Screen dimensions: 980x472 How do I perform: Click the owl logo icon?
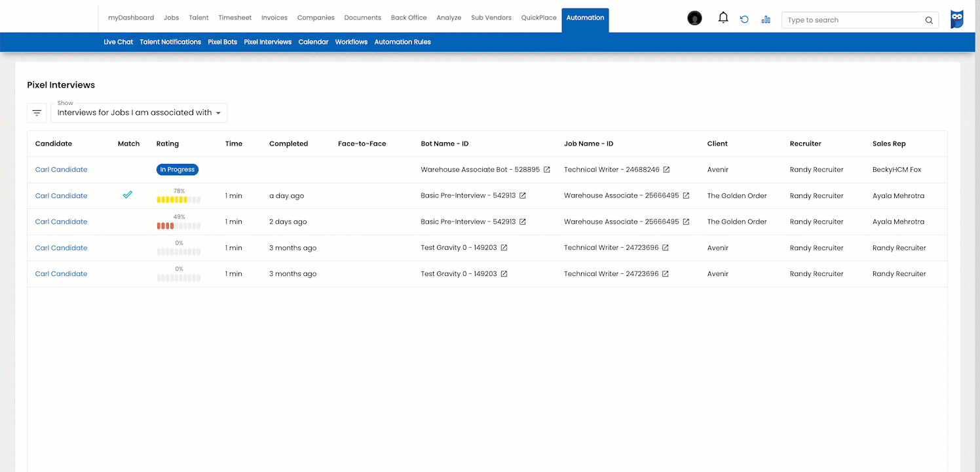click(x=957, y=19)
